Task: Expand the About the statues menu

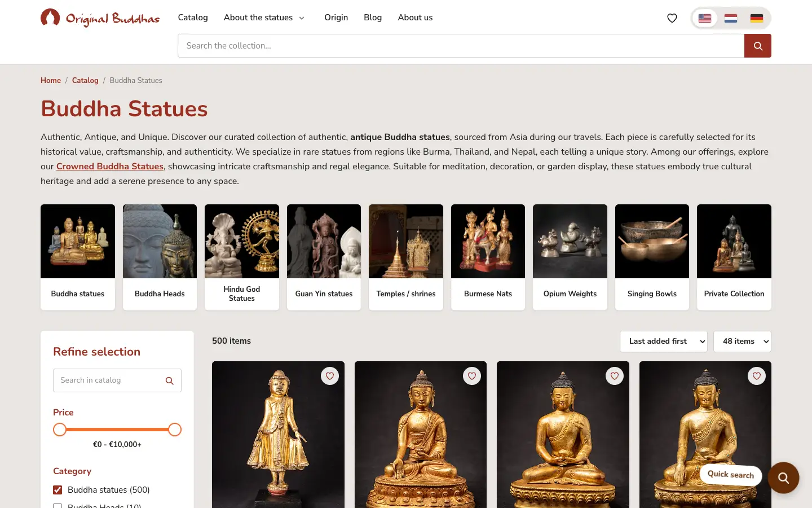Action: coord(264,17)
